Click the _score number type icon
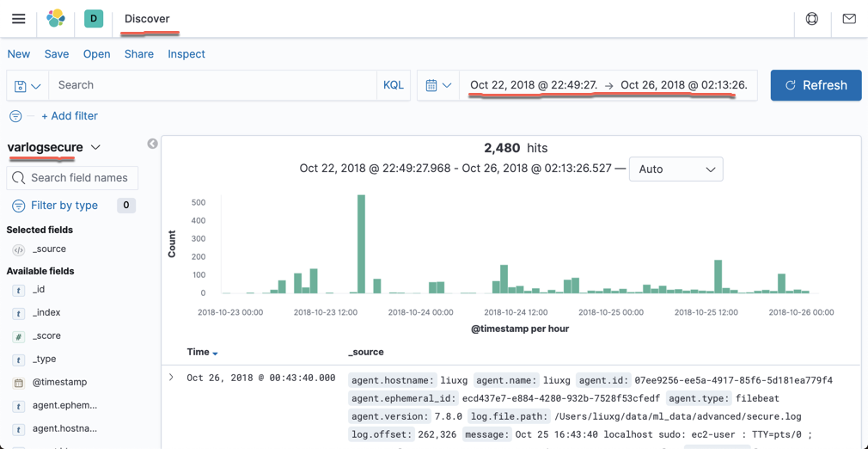This screenshot has width=868, height=449. pos(19,336)
